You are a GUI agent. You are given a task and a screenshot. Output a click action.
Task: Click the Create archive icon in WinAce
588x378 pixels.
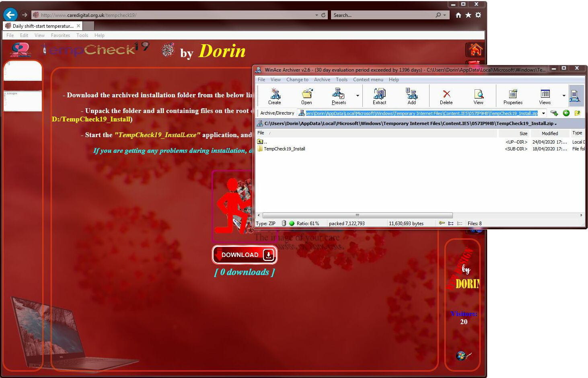[x=275, y=96]
